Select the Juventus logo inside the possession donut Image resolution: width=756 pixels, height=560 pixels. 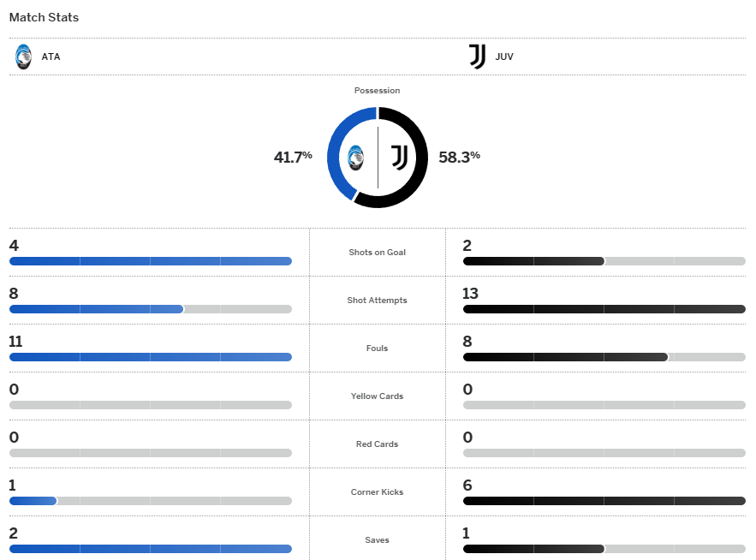(399, 158)
